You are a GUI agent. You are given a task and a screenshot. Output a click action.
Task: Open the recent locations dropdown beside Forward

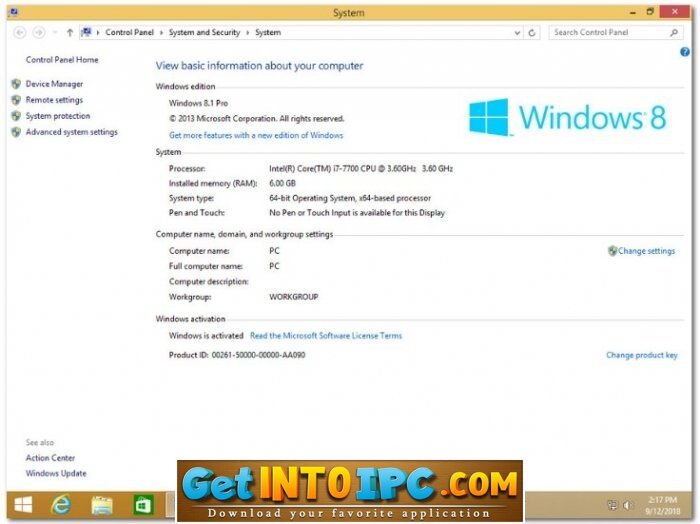pyautogui.click(x=55, y=33)
